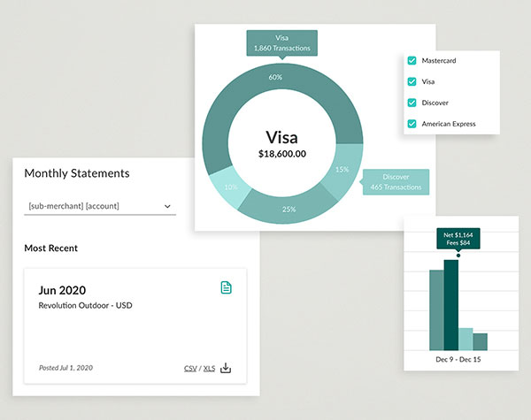This screenshot has height=420, width=531.
Task: Click the Visa label in donut center
Action: pyautogui.click(x=281, y=137)
